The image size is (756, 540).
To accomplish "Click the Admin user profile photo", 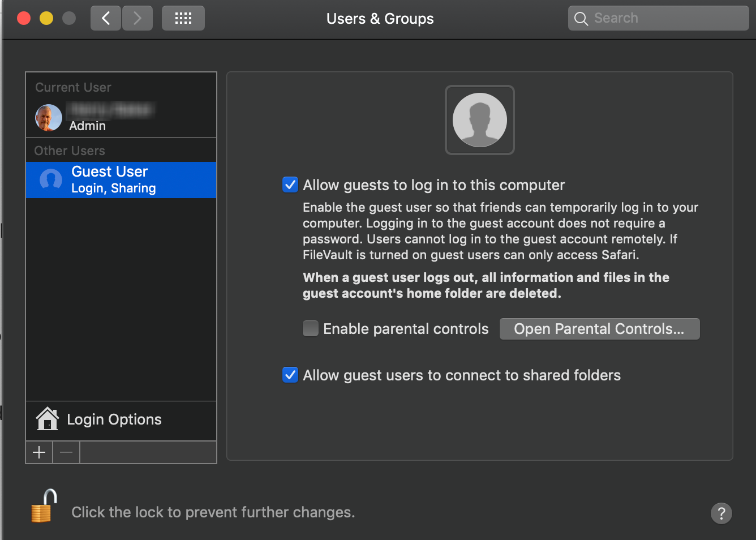I will pyautogui.click(x=49, y=118).
